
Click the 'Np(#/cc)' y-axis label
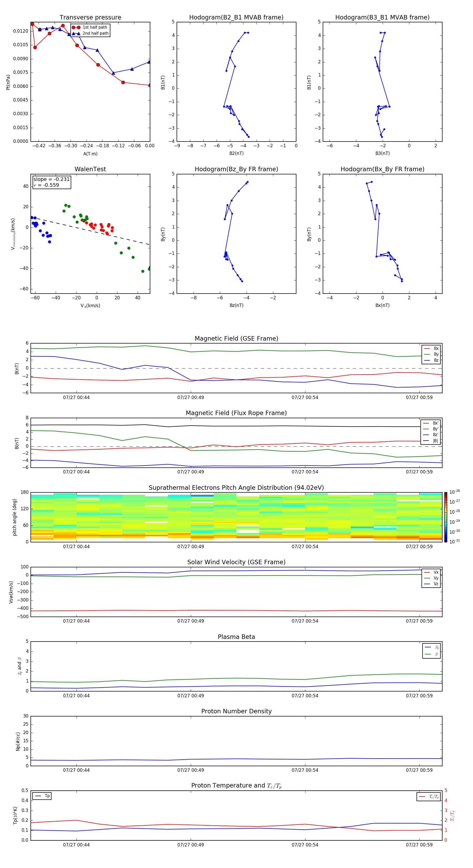[x=18, y=741]
